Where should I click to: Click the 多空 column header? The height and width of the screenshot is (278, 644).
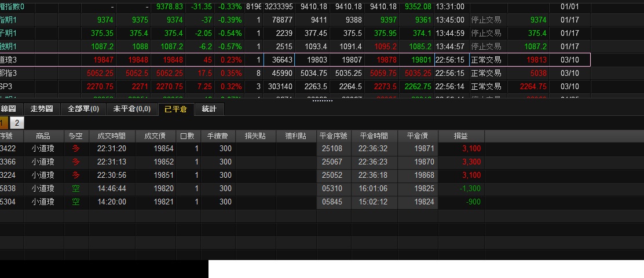(x=76, y=136)
